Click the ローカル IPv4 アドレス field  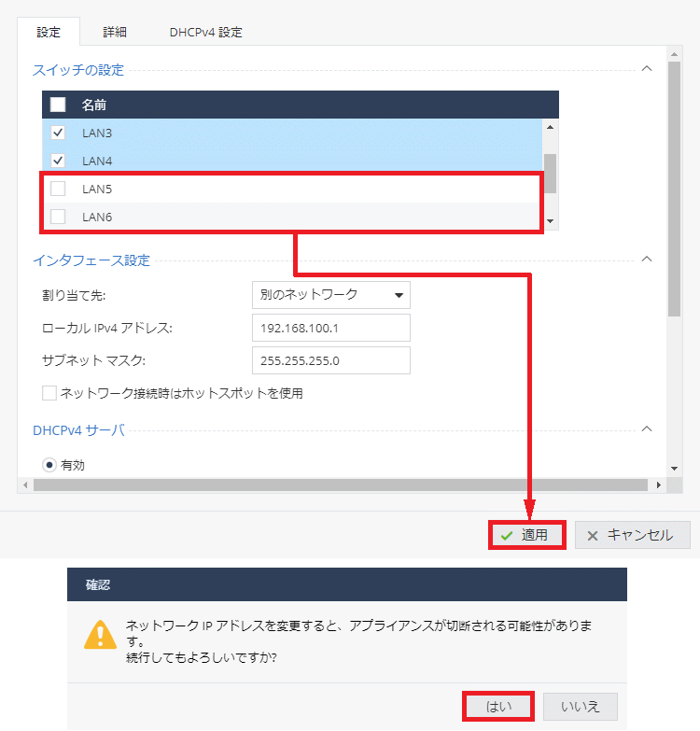coord(331,328)
